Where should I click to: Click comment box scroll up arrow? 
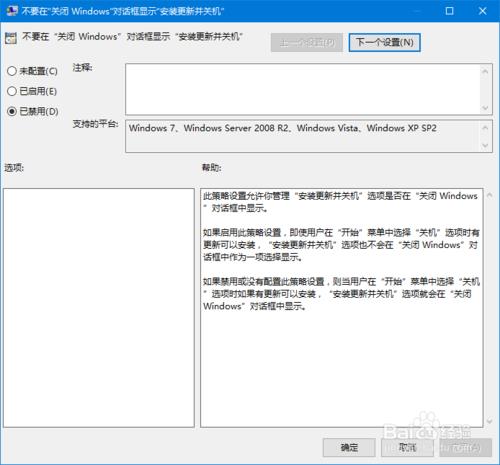[x=485, y=71]
